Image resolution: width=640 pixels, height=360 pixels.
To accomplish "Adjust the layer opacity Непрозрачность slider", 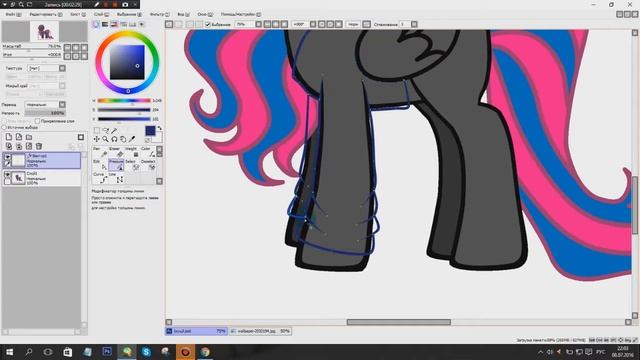I will pyautogui.click(x=45, y=113).
